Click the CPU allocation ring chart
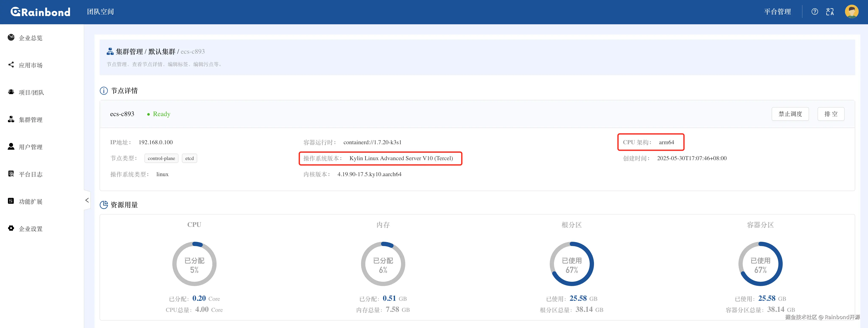The width and height of the screenshot is (868, 328). [x=194, y=264]
